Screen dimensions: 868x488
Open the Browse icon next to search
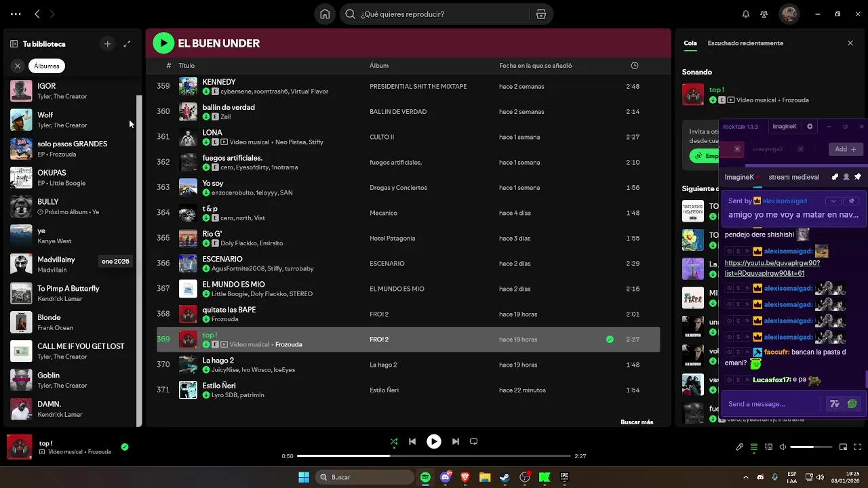tap(540, 14)
